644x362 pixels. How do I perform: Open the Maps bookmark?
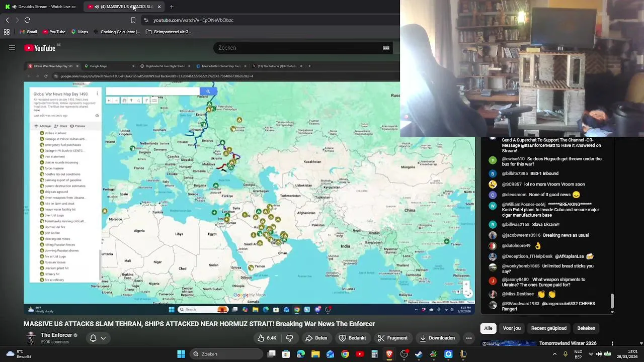79,32
